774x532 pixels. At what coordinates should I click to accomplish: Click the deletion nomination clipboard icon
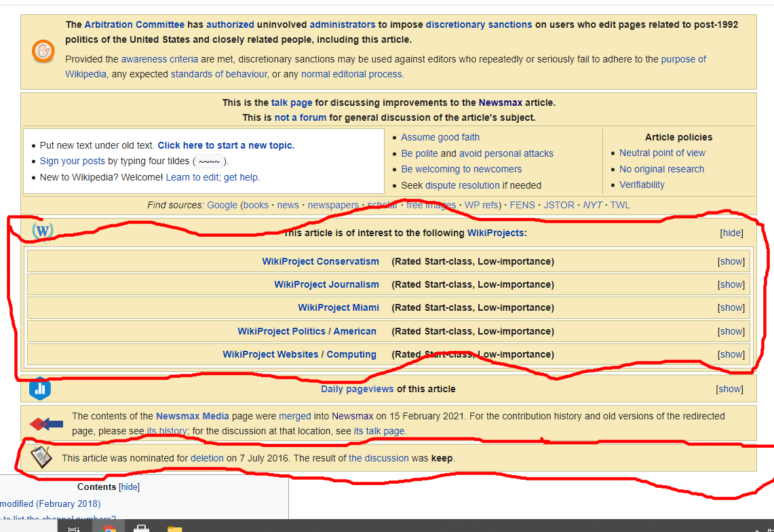[x=41, y=457]
